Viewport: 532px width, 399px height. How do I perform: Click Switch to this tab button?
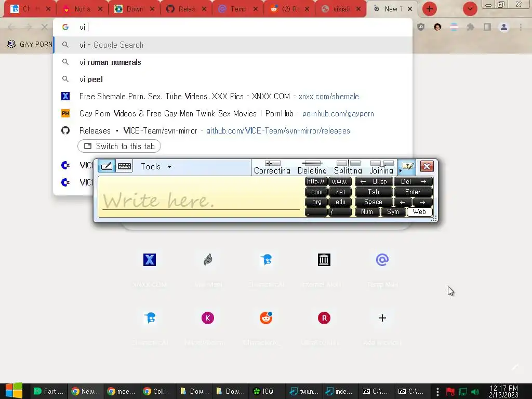click(119, 146)
